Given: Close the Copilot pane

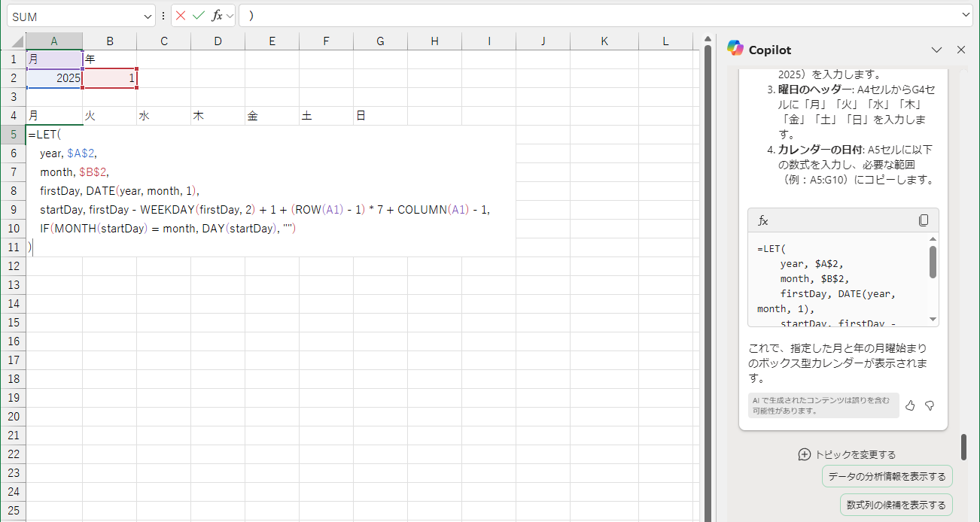Looking at the screenshot, I should coord(960,50).
